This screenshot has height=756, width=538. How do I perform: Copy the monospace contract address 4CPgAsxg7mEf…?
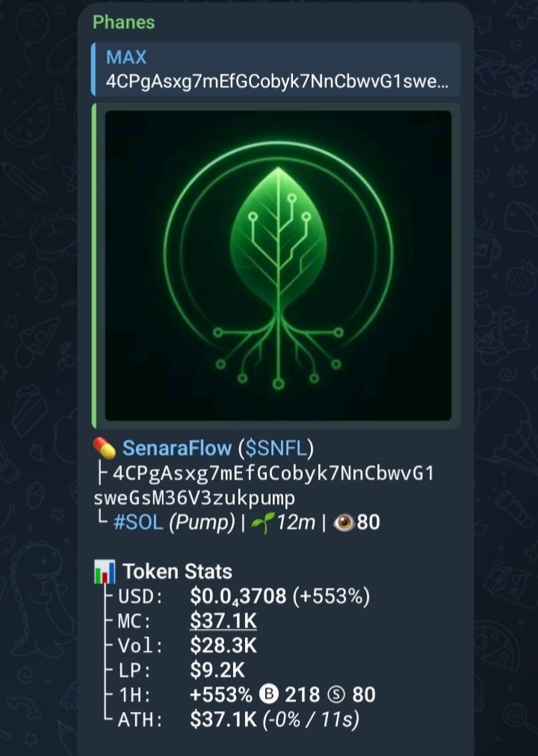pyautogui.click(x=273, y=473)
